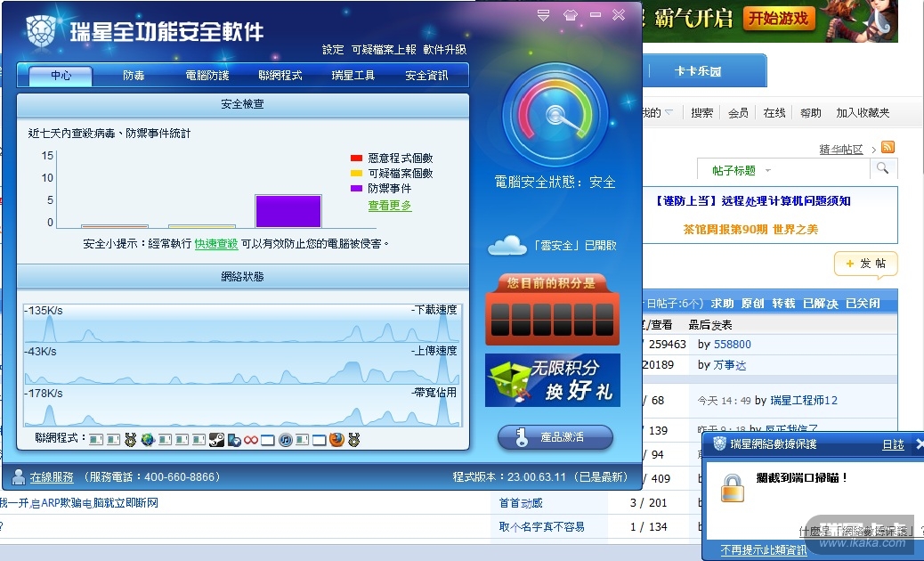The height and width of the screenshot is (561, 924).
Task: Click 搜索 in the forum navigation
Action: [701, 112]
